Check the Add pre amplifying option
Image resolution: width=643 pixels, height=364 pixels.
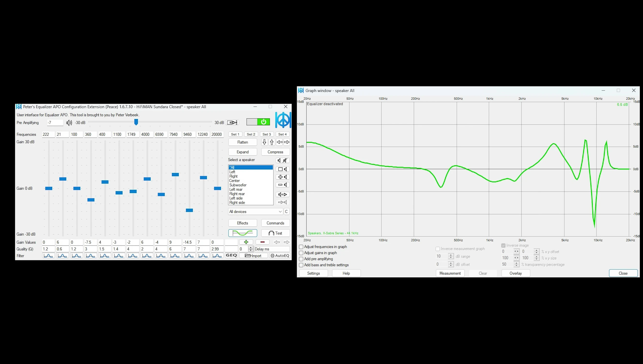coord(301,259)
